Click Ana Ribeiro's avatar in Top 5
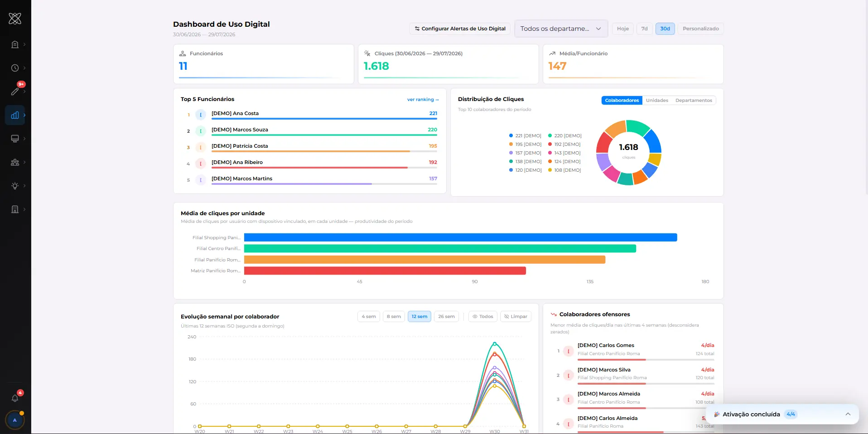The image size is (868, 434). coord(201,164)
